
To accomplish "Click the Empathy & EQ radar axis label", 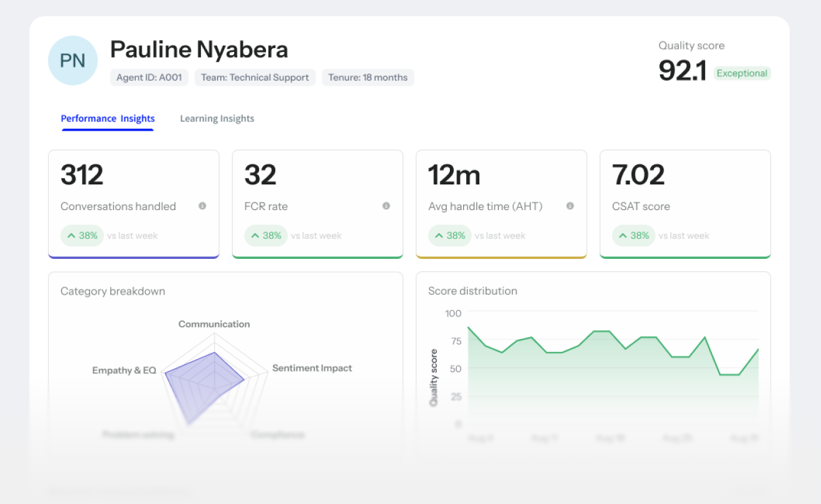I will coord(124,370).
